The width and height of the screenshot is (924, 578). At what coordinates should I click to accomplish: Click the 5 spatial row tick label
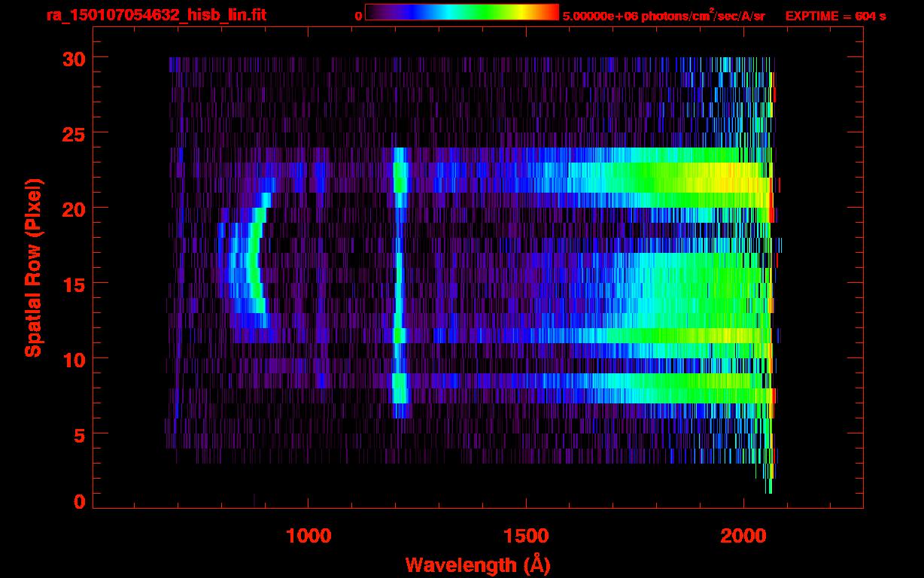click(x=79, y=434)
